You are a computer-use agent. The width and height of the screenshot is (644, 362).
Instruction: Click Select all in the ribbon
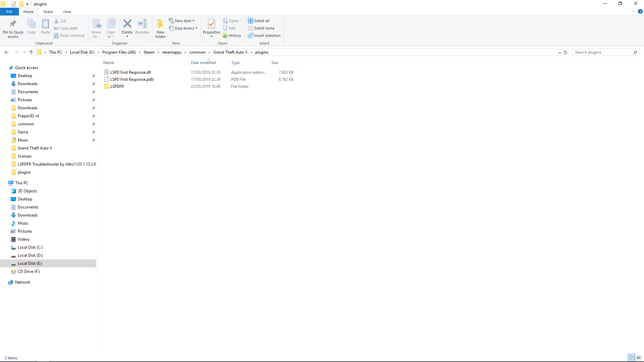coord(259,21)
